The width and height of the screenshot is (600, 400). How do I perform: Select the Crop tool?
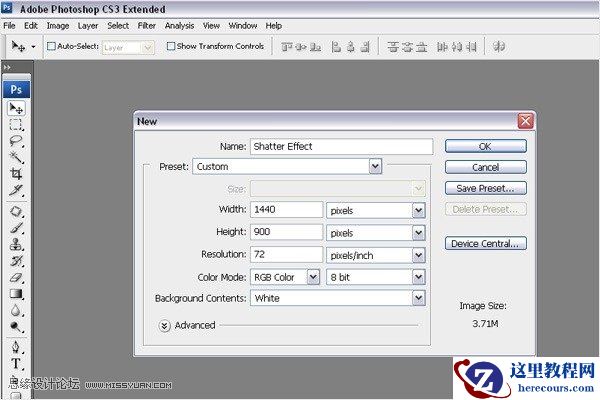coord(16,173)
